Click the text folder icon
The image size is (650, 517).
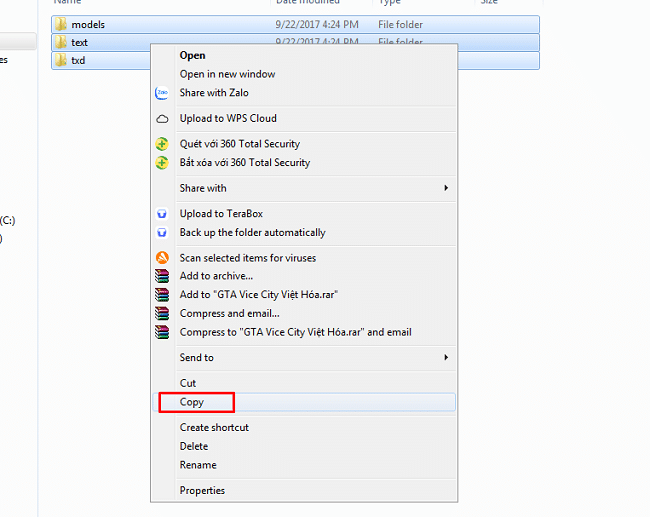[61, 42]
